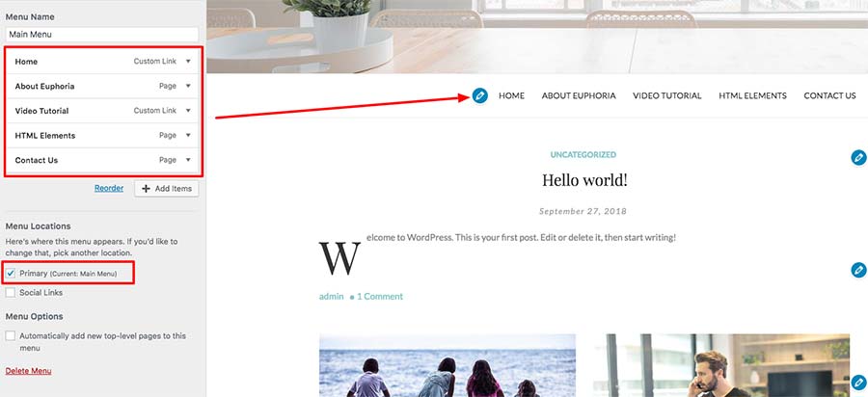Click the edit pencil icon beside the post excerpt
868x397 pixels.
pyautogui.click(x=858, y=271)
